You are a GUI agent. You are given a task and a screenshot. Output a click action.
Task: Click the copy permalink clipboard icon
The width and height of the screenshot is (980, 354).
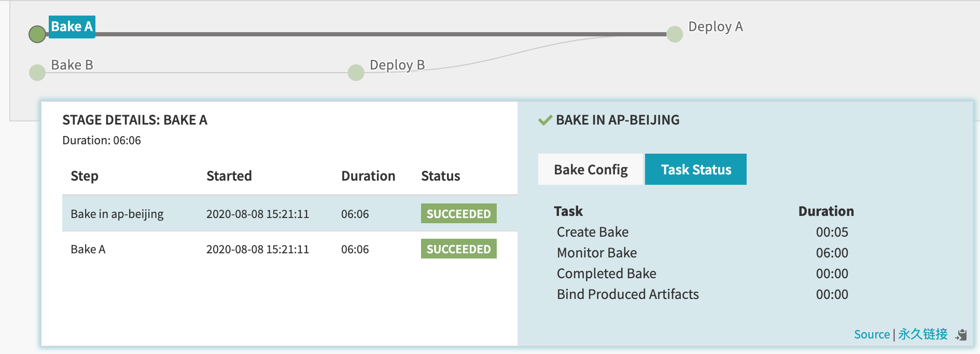(961, 335)
